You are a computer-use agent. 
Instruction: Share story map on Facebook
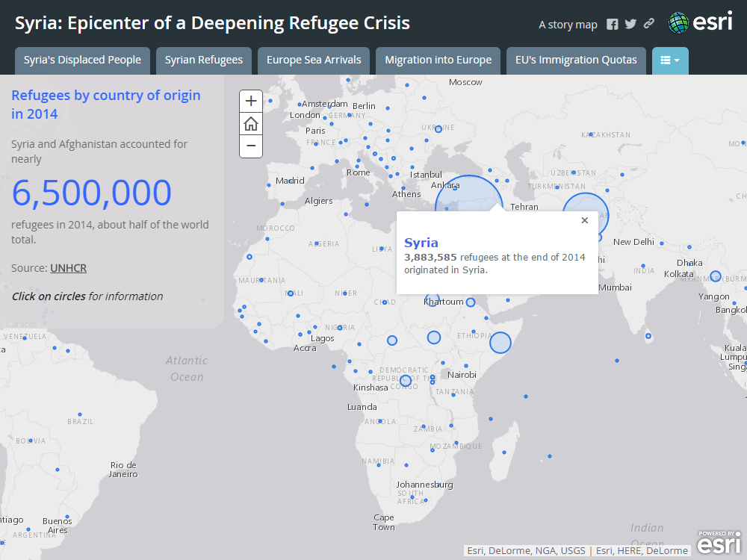point(613,24)
